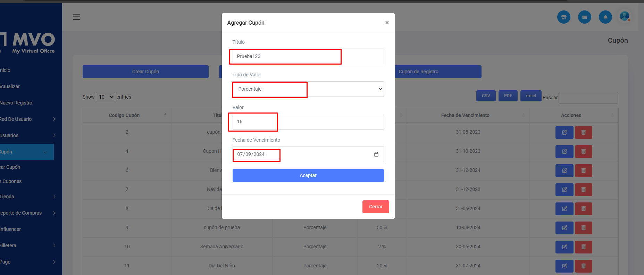This screenshot has width=644, height=275.
Task: Open the user profile avatar
Action: [x=625, y=16]
